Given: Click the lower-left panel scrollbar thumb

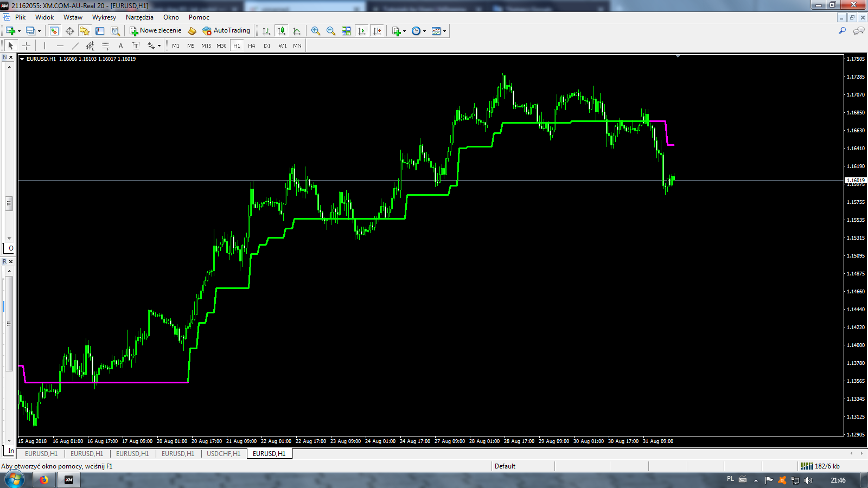Looking at the screenshot, I should [x=9, y=324].
